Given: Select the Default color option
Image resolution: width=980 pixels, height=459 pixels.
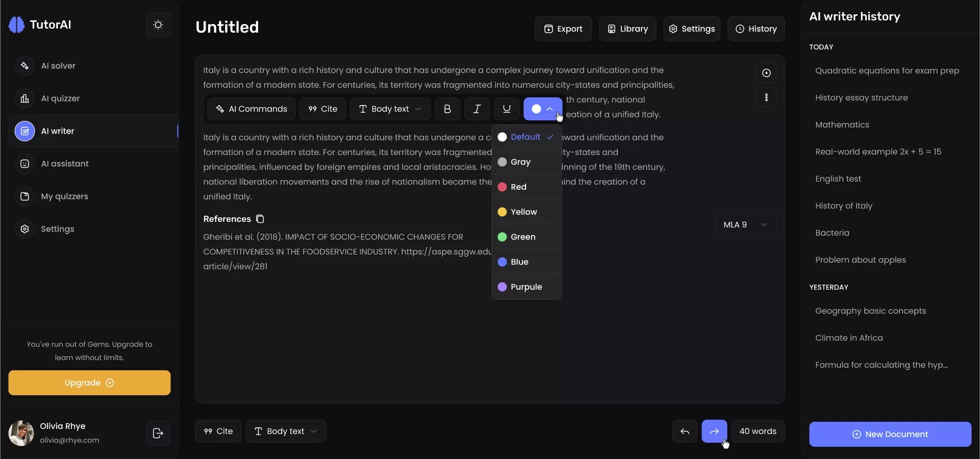Looking at the screenshot, I should (x=525, y=137).
